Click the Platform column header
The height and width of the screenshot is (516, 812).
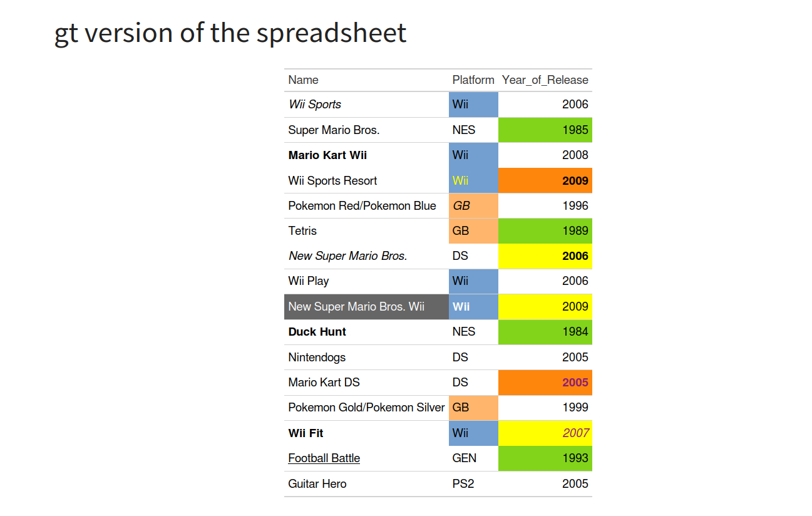pos(473,80)
